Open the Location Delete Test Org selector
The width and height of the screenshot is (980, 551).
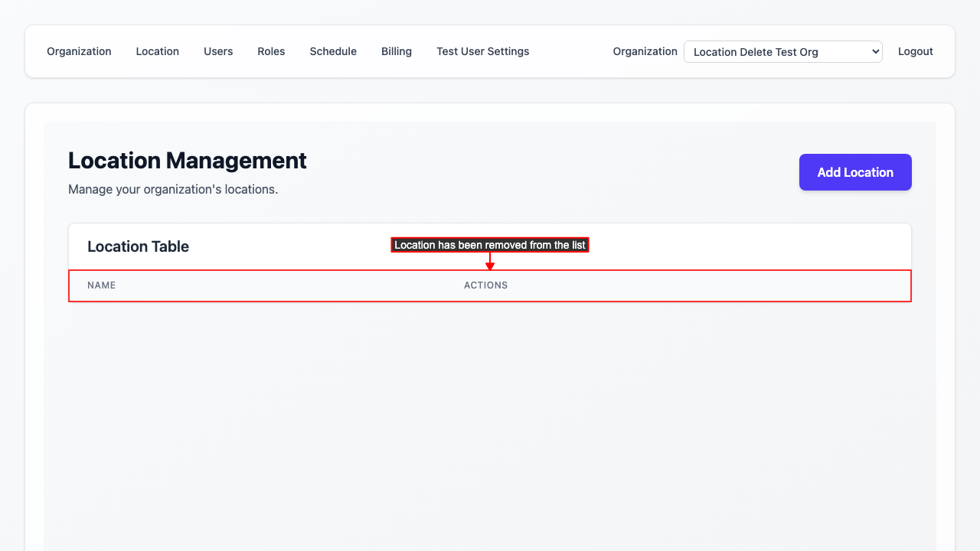click(x=773, y=52)
